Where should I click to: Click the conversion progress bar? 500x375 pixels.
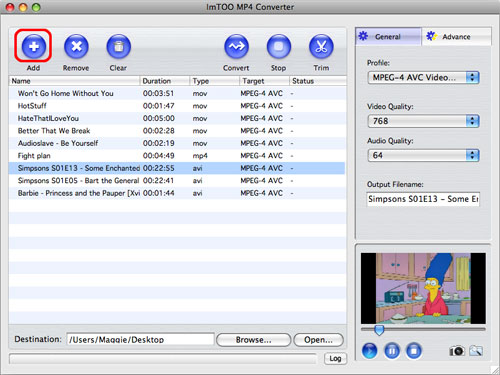click(163, 359)
